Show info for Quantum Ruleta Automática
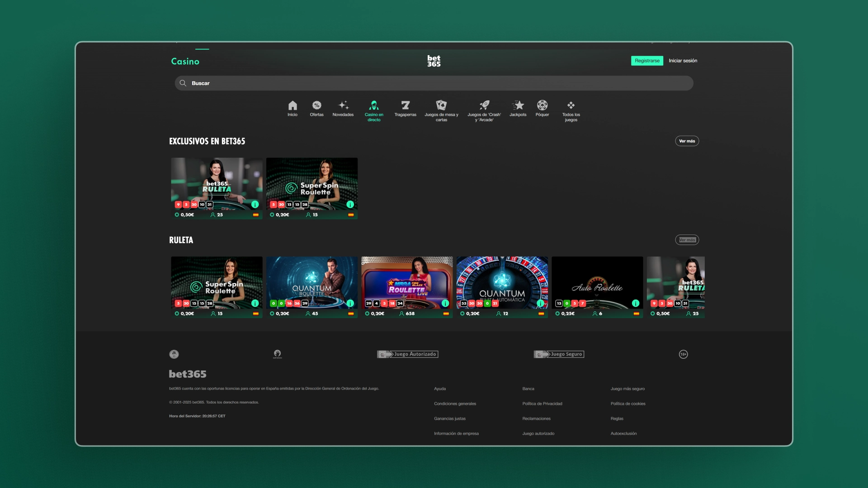Image resolution: width=868 pixels, height=488 pixels. pyautogui.click(x=540, y=303)
